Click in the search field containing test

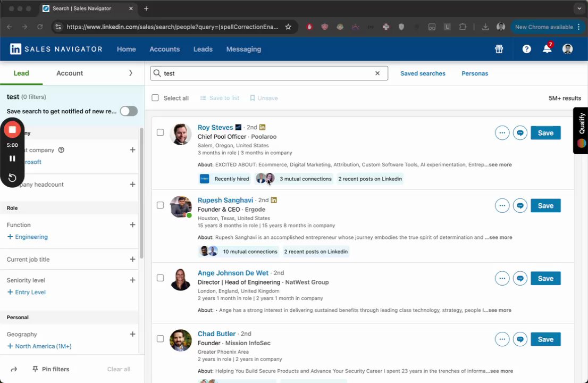click(269, 73)
